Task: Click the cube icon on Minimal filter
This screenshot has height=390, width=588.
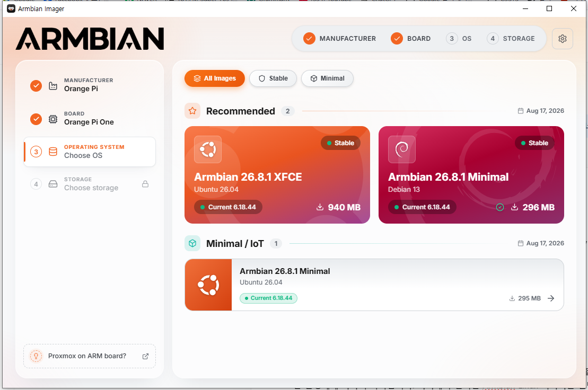Action: tap(314, 78)
